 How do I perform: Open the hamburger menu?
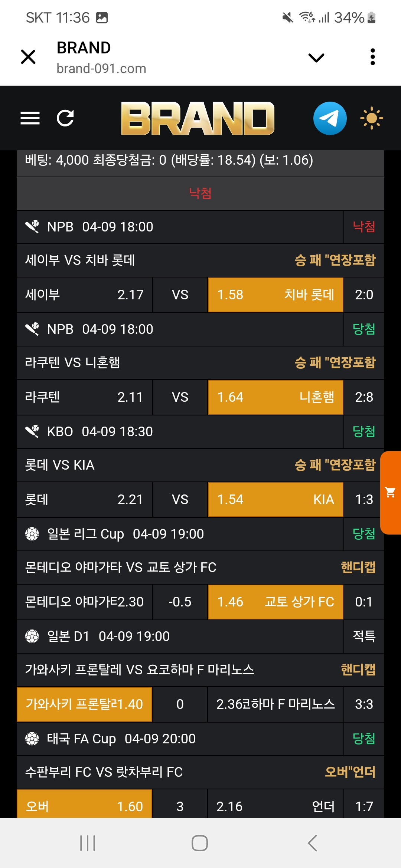tap(30, 118)
